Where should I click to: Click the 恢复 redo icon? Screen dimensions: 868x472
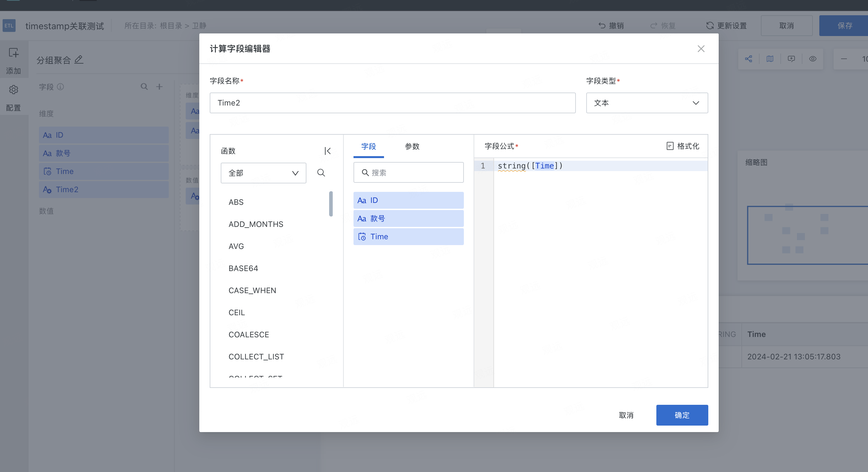tap(654, 25)
